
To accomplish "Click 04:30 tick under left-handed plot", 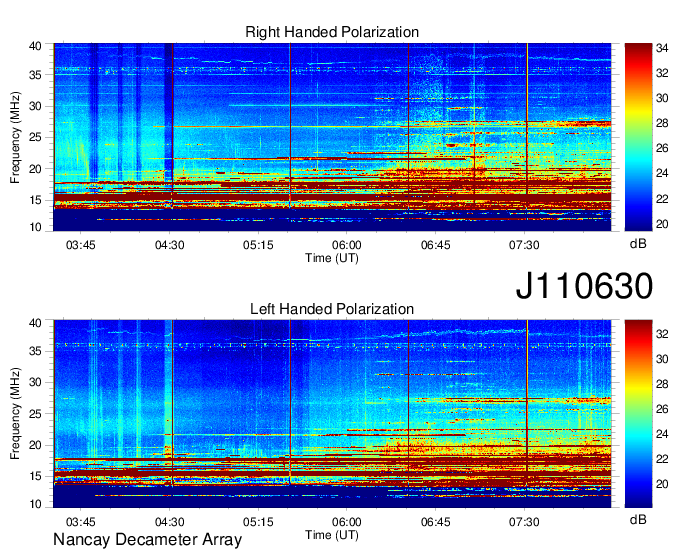I will coord(170,522).
